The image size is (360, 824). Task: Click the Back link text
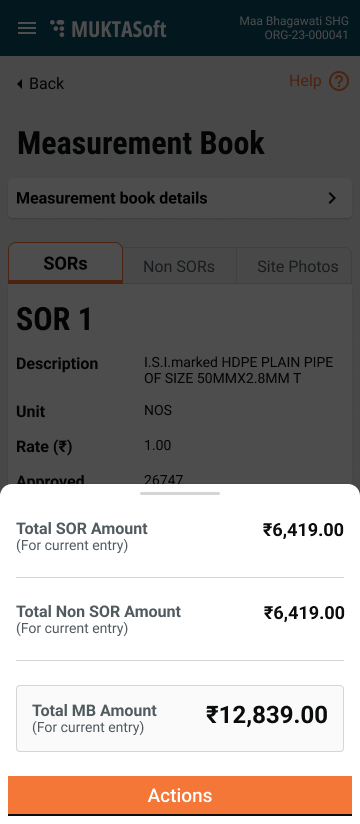[x=46, y=84]
